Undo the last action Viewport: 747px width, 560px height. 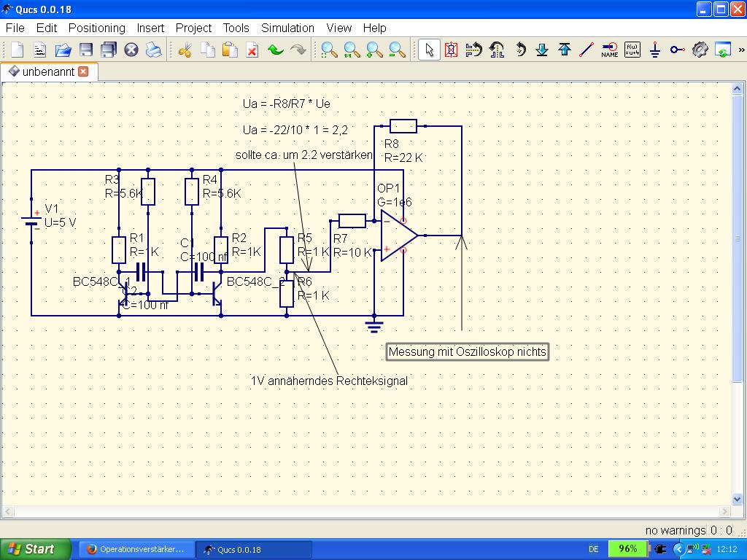point(275,50)
